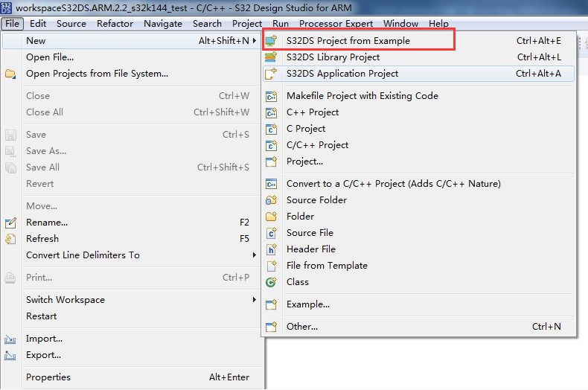Screen dimensions: 588x390
Task: Click the Open Projects from File System icon
Action: tap(10, 74)
